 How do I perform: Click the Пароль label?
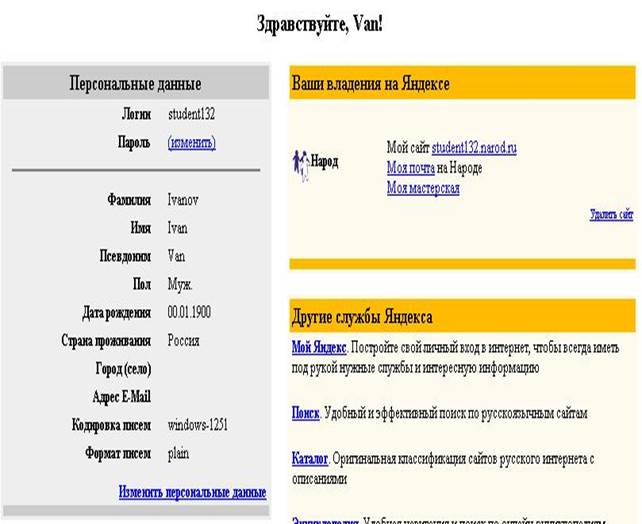point(134,142)
